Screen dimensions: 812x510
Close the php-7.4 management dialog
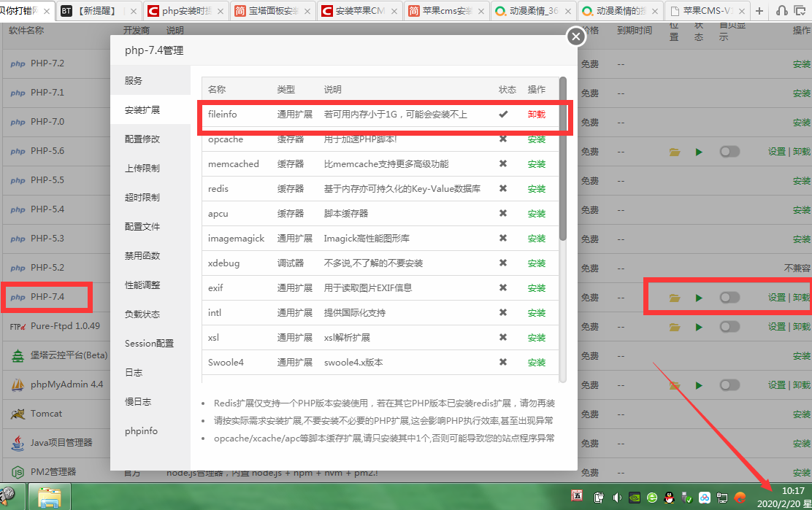coord(576,36)
